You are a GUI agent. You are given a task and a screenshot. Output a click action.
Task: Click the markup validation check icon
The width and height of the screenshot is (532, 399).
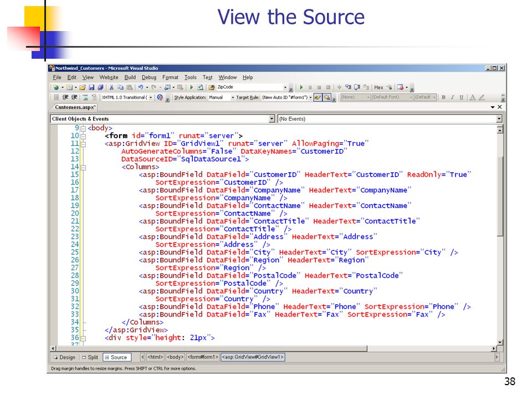click(x=160, y=98)
